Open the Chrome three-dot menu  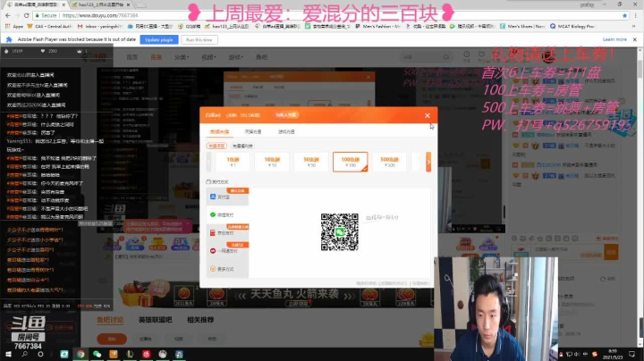(x=636, y=15)
